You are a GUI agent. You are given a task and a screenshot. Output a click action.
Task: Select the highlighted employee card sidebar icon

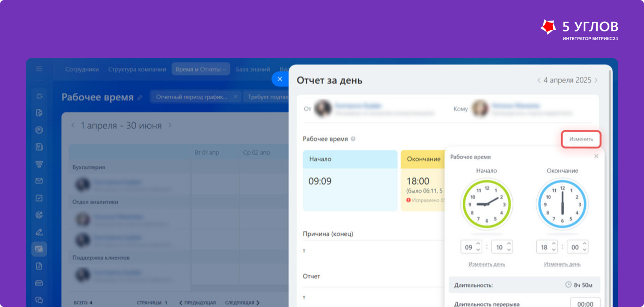39,249
